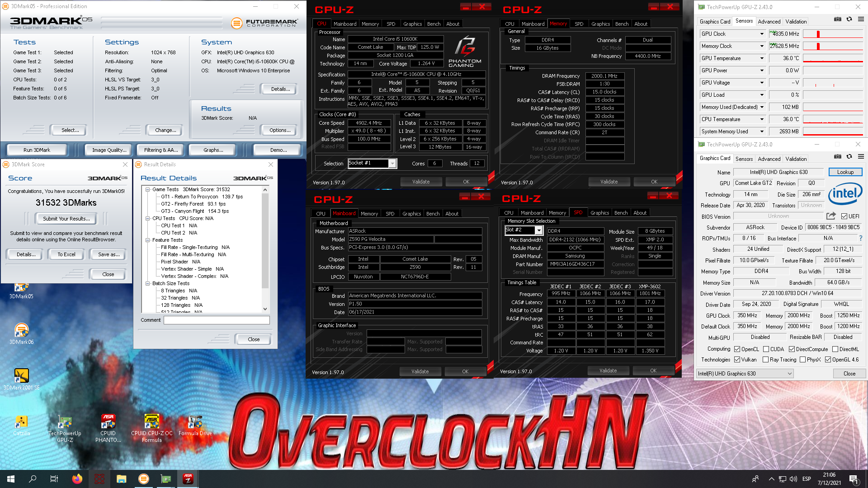
Task: Toggle the OpenCL checkbox
Action: (x=737, y=349)
